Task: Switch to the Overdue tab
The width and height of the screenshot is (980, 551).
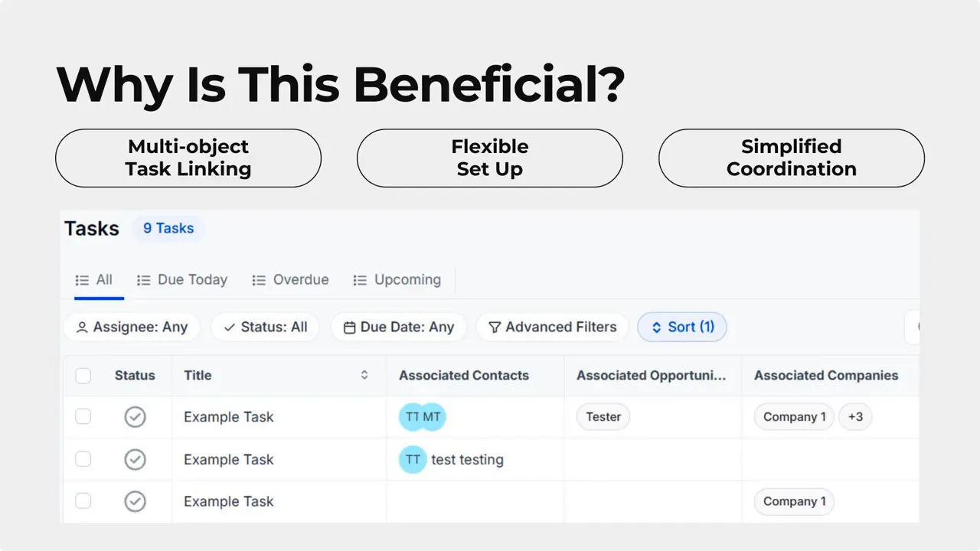Action: click(x=300, y=279)
